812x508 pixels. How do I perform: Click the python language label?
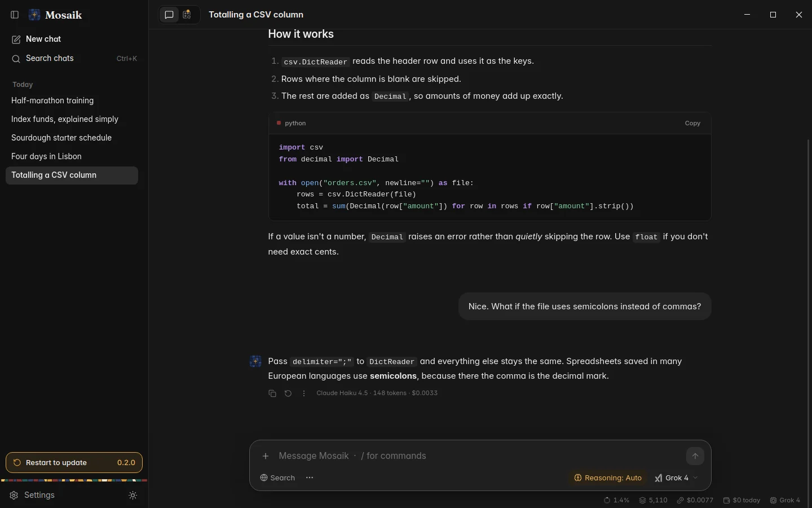point(295,123)
